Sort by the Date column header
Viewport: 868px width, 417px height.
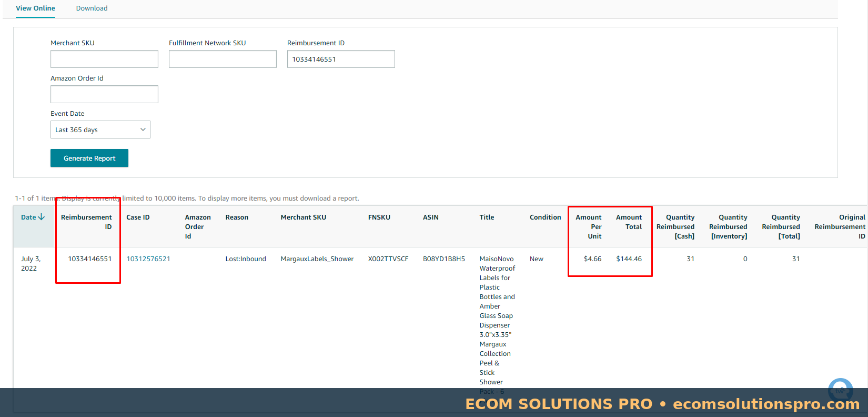(33, 217)
